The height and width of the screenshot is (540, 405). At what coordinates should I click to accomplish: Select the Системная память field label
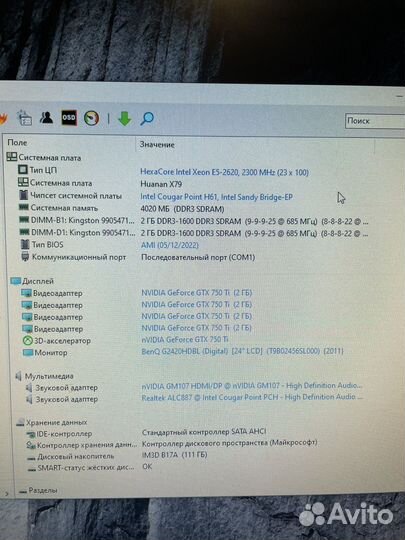pyautogui.click(x=64, y=208)
